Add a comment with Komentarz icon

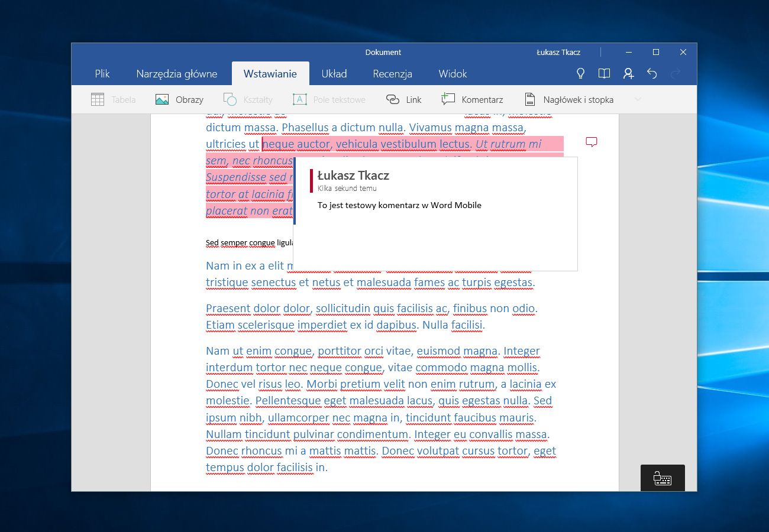point(448,99)
